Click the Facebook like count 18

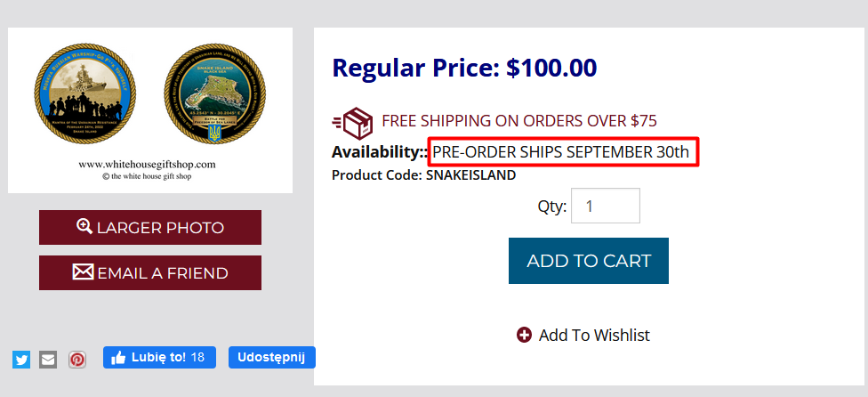[197, 358]
